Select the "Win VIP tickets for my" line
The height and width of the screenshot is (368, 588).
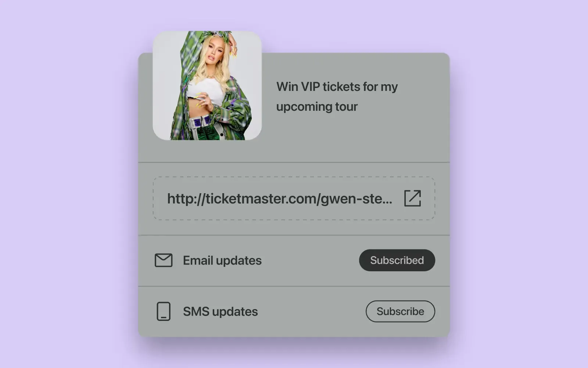(x=337, y=87)
